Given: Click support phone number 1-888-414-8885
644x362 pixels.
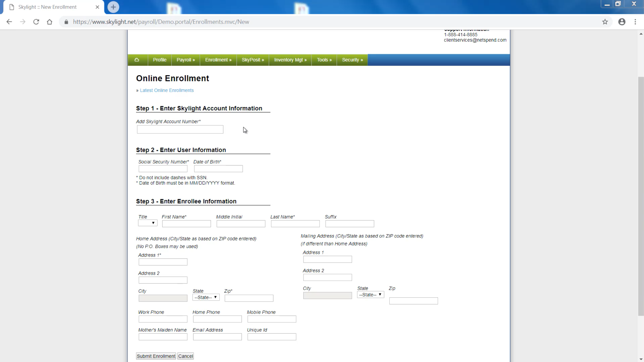Looking at the screenshot, I should (461, 35).
